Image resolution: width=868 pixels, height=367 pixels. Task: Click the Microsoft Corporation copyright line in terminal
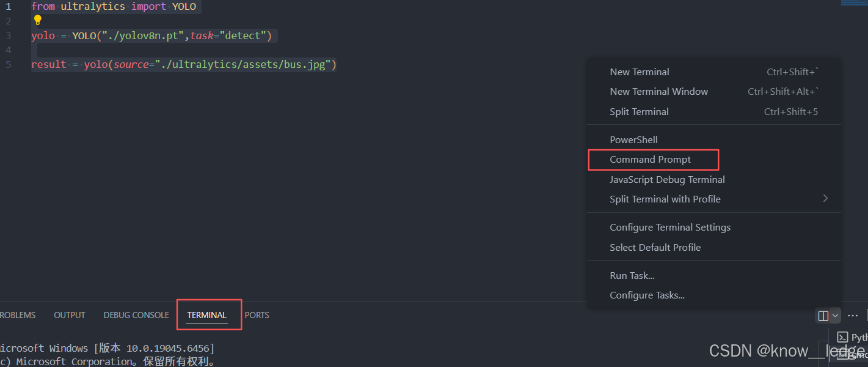(108, 362)
